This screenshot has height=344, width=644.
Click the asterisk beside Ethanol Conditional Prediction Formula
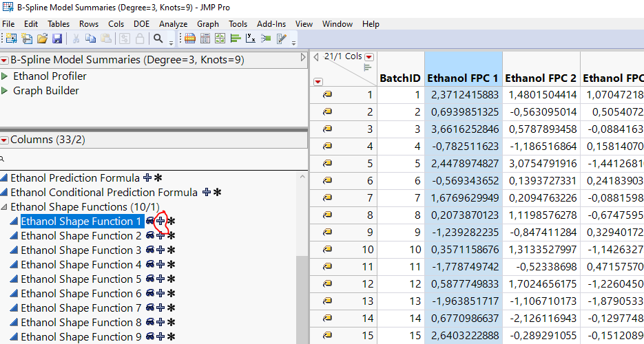pyautogui.click(x=217, y=192)
